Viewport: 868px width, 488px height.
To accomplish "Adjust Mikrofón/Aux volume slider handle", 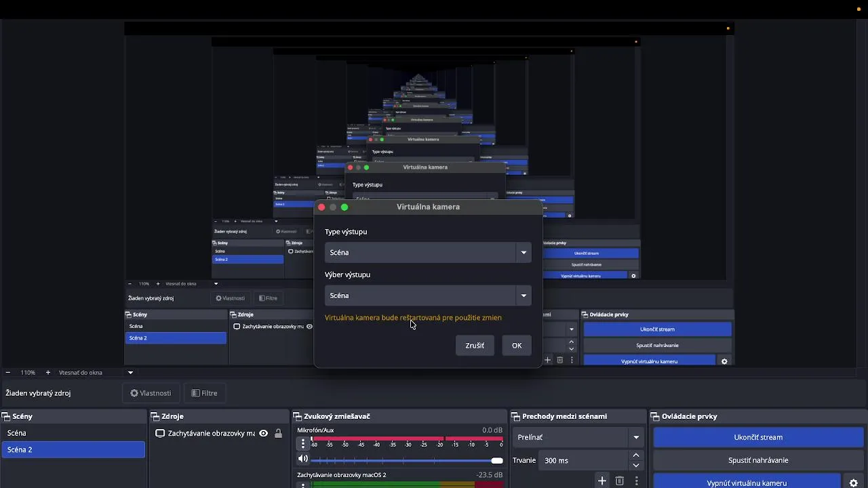I will [497, 461].
